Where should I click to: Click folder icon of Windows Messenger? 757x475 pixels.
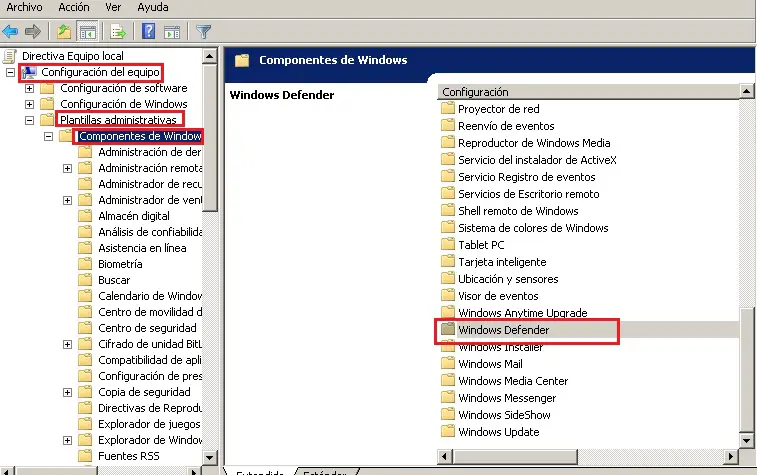click(x=448, y=397)
